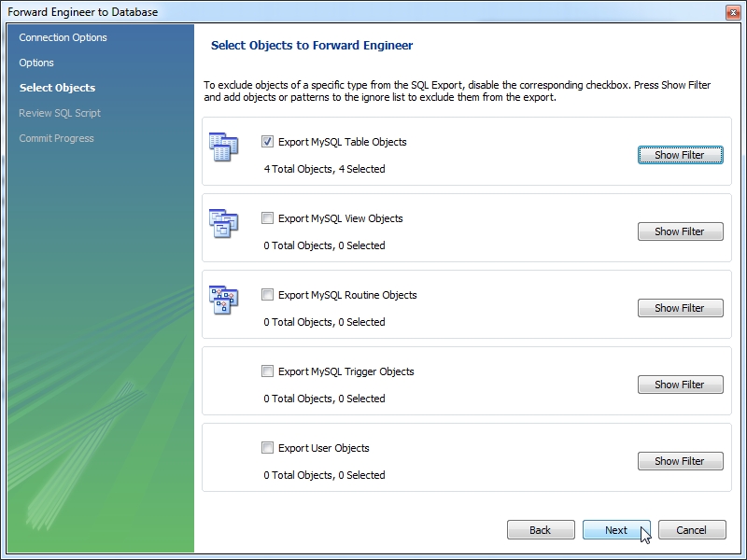Show Filter for trigger objects
This screenshot has width=747, height=560.
pyautogui.click(x=681, y=385)
